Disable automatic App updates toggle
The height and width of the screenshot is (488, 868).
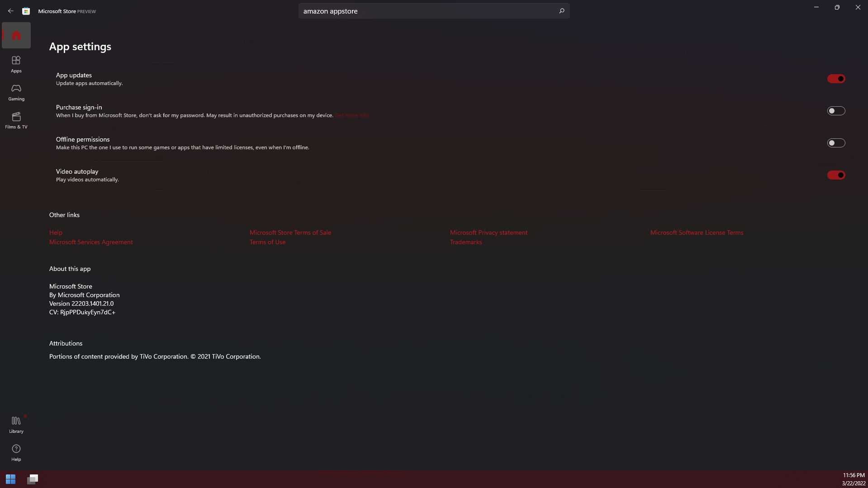click(x=836, y=79)
